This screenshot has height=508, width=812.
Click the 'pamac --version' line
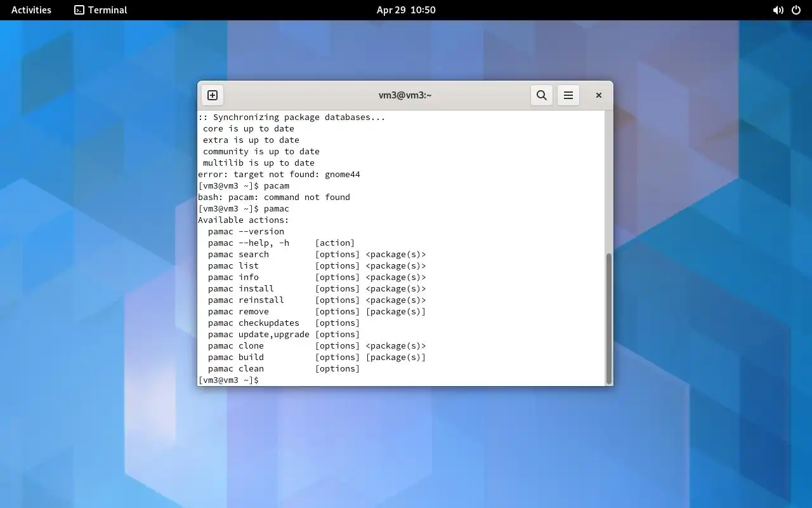tap(246, 232)
